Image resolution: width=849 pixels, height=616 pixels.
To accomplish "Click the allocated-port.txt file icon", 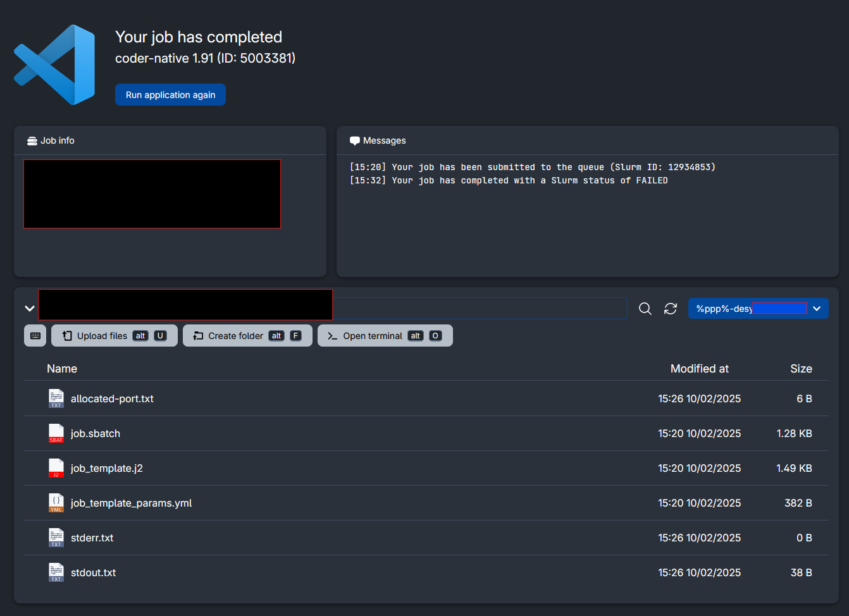I will pyautogui.click(x=56, y=398).
